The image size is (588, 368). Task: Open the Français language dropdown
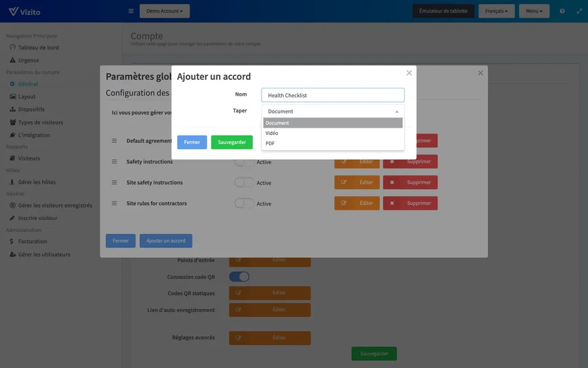click(x=496, y=11)
